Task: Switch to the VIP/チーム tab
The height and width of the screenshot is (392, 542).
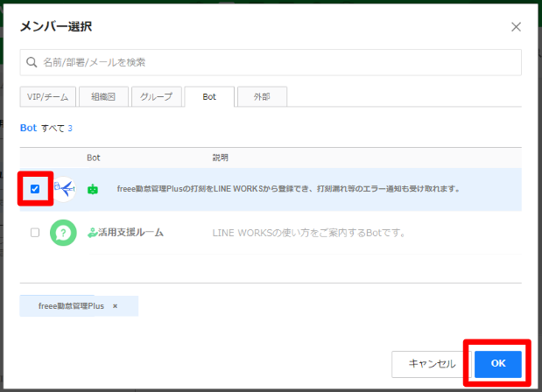Action: (x=47, y=97)
